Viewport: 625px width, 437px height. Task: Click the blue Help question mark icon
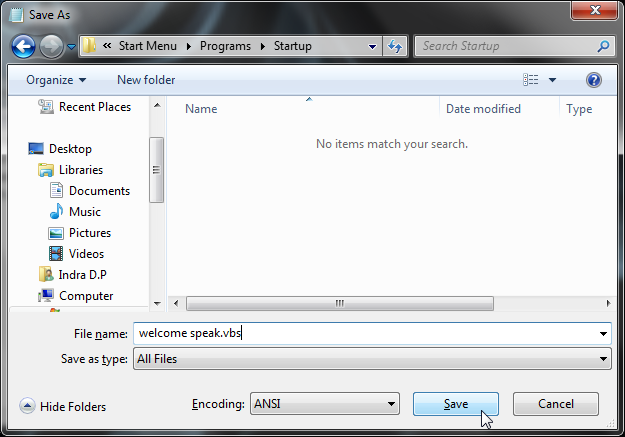[594, 80]
